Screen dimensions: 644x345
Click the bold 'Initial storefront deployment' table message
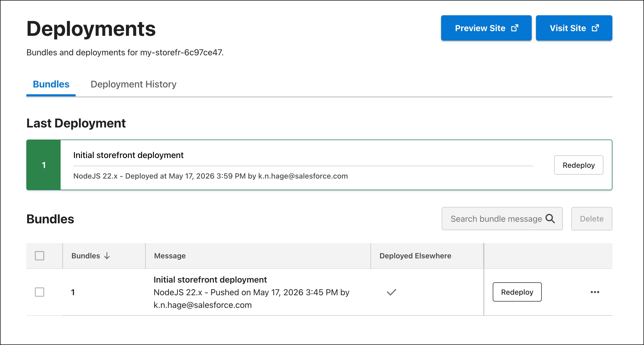pos(210,280)
